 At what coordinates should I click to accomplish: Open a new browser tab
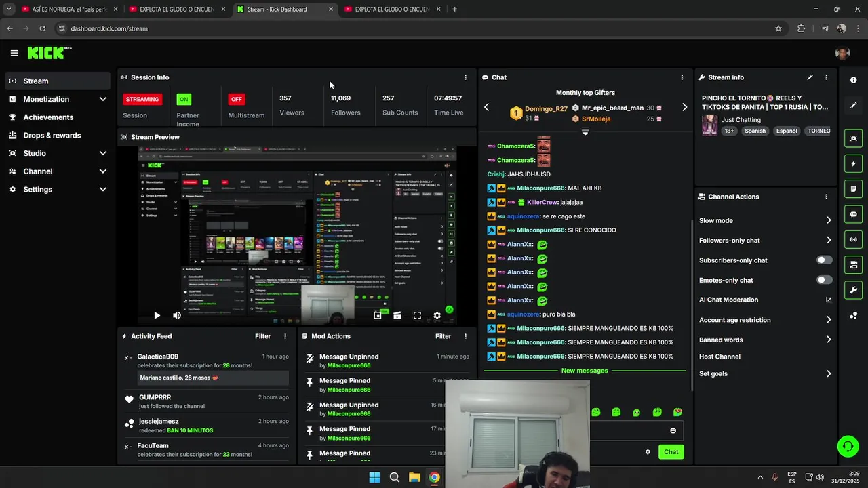(x=454, y=9)
